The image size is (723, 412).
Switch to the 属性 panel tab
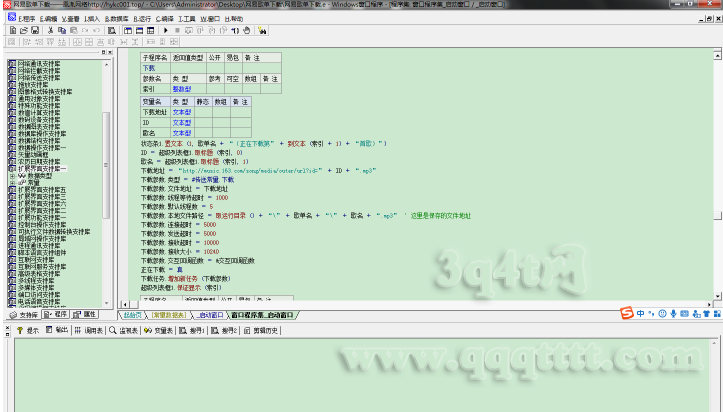[85, 314]
